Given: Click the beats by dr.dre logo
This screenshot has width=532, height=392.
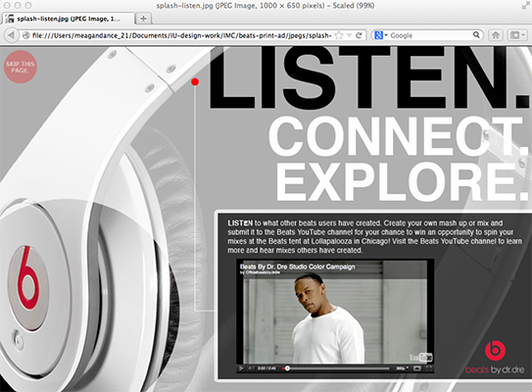Looking at the screenshot, I should (x=495, y=358).
